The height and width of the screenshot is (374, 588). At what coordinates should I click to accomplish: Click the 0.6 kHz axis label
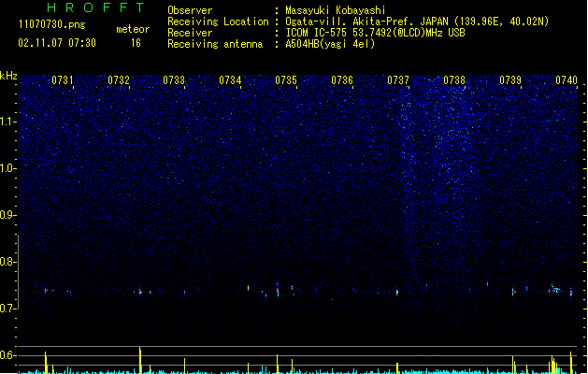tap(8, 355)
